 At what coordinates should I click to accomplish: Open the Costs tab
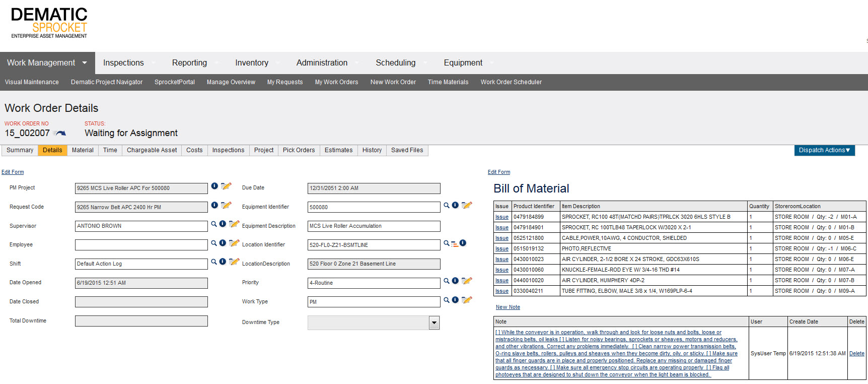coord(194,150)
